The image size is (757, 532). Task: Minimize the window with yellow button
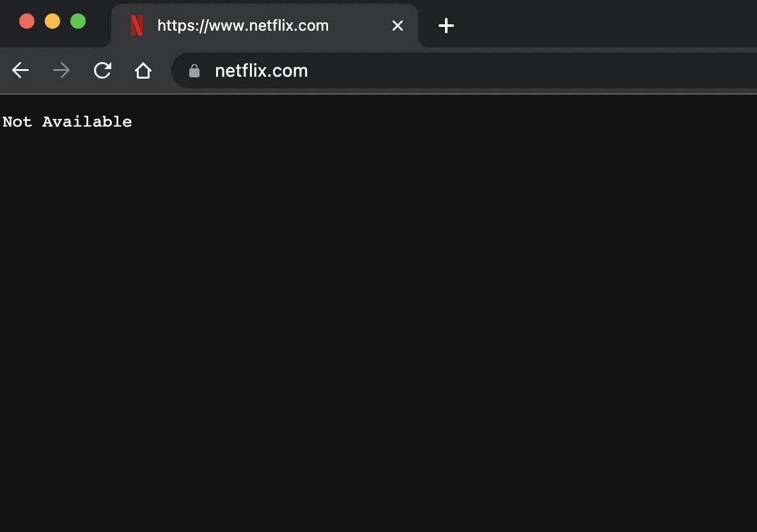tap(52, 21)
